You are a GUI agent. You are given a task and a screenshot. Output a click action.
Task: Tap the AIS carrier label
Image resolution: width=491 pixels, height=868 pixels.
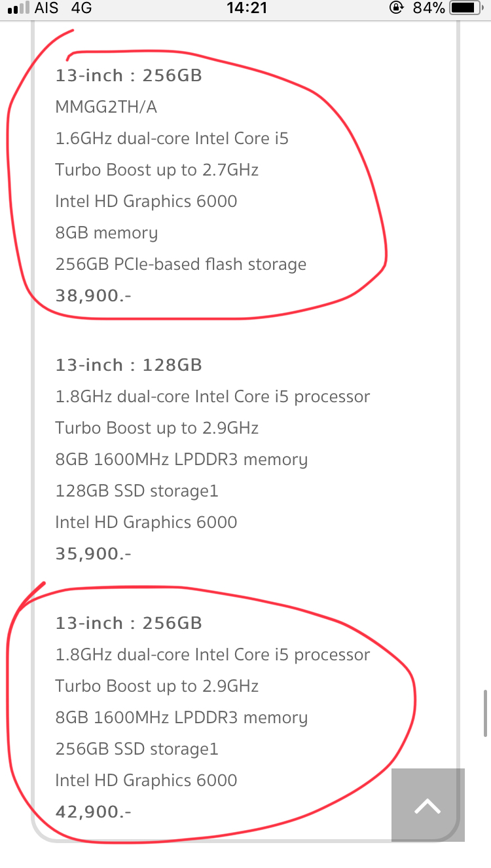[45, 9]
